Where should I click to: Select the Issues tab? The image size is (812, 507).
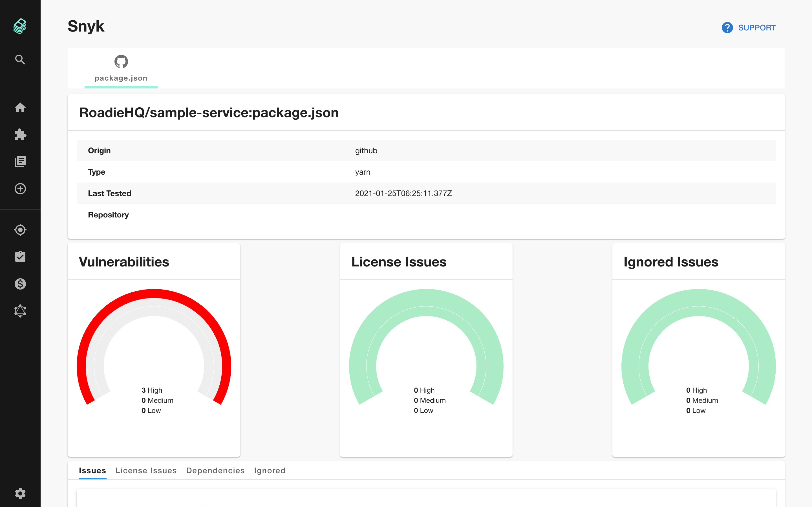(92, 470)
